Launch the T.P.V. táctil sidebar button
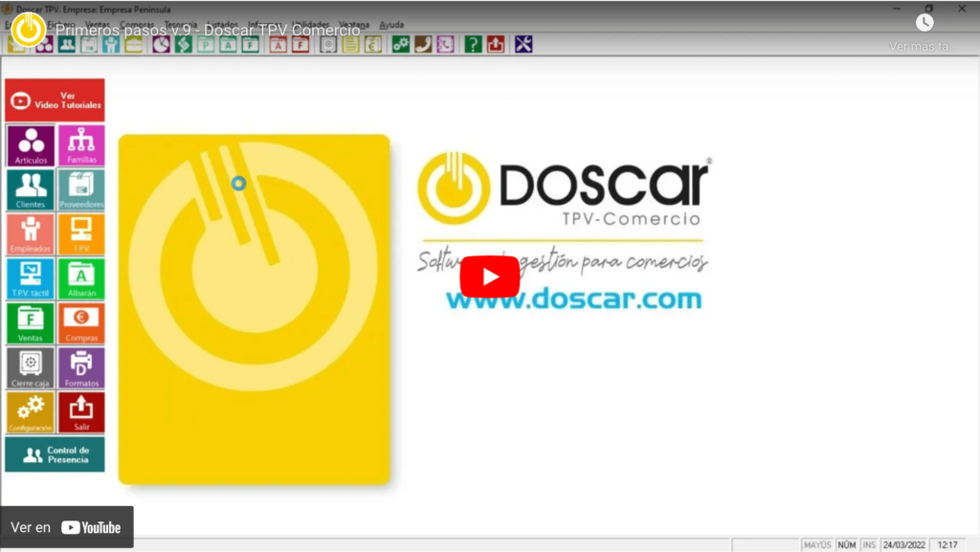The width and height of the screenshot is (980, 552). pyautogui.click(x=31, y=279)
